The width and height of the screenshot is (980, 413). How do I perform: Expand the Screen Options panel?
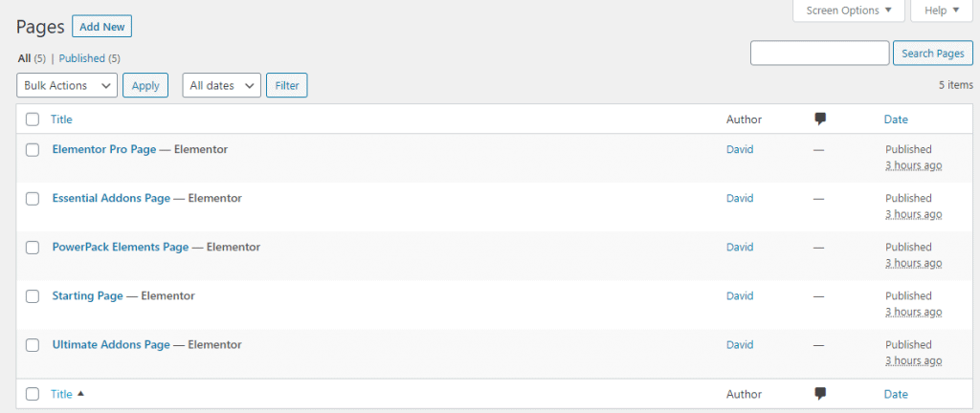coord(849,11)
